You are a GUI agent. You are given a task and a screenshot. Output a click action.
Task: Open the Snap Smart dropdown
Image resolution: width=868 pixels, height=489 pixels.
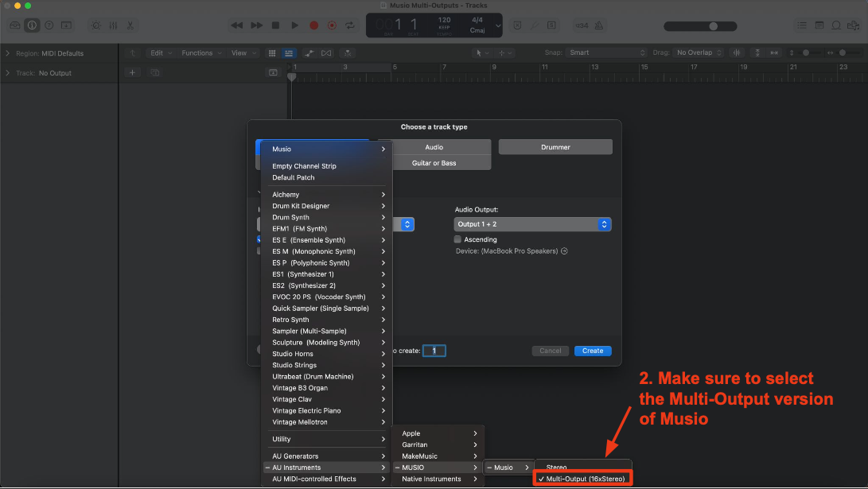607,52
